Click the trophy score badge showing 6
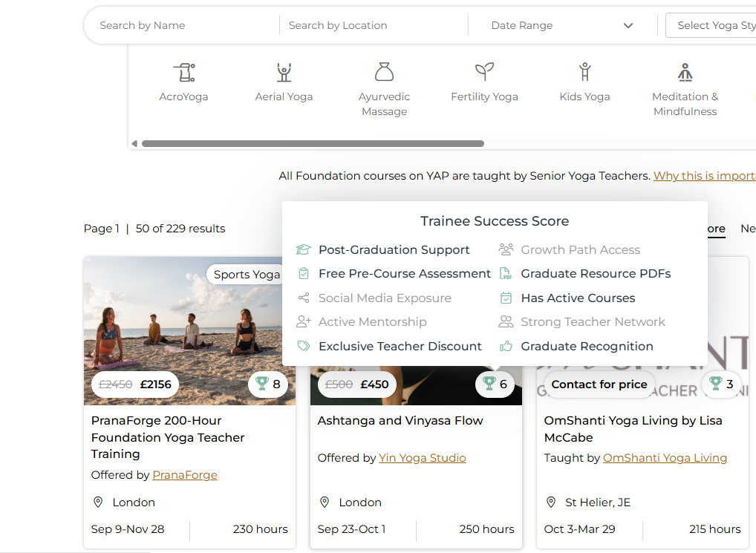Viewport: 756px width, 553px height. tap(495, 384)
